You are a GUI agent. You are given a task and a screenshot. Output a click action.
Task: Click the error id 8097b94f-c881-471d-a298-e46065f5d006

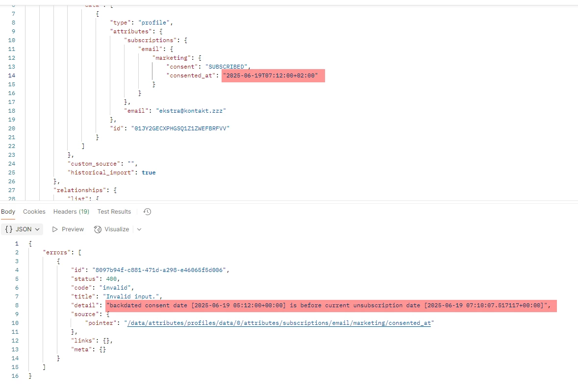(x=159, y=270)
